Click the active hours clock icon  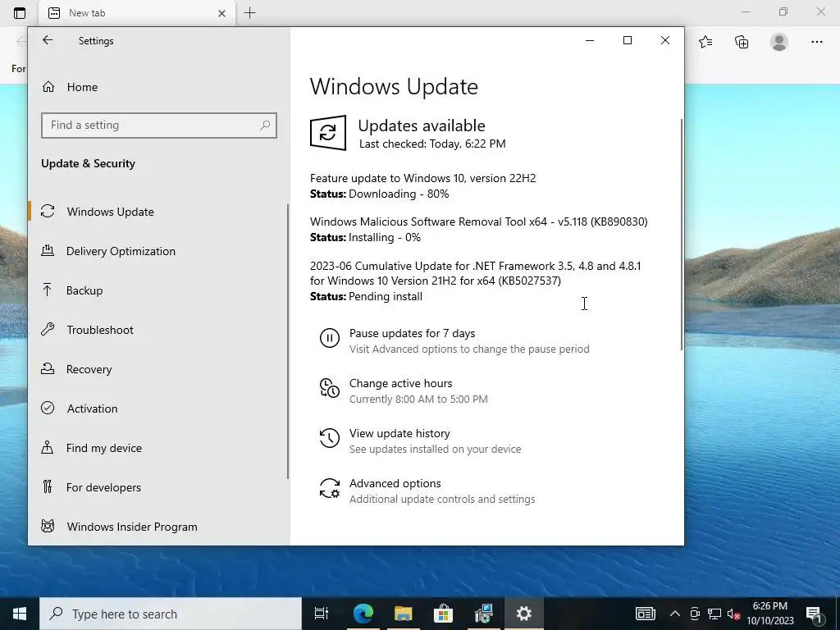(x=330, y=388)
